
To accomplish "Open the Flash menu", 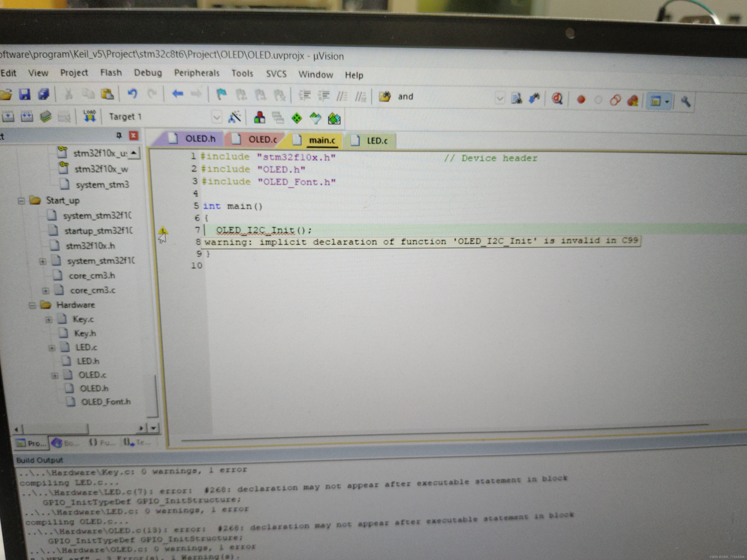I will point(111,73).
